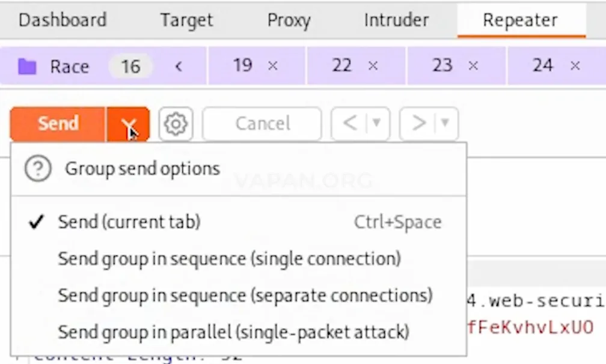Switch to the Proxy tab
Viewport: 606px width, 364px height.
[289, 20]
